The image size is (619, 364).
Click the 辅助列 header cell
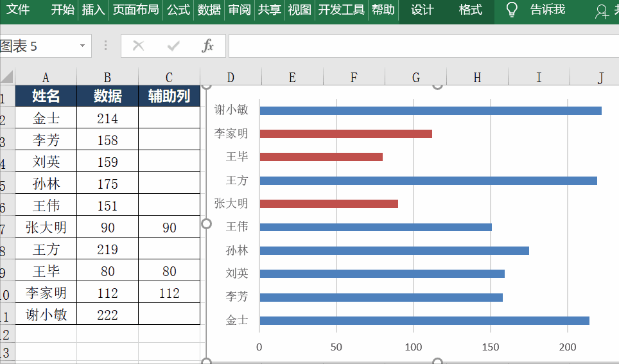point(169,96)
